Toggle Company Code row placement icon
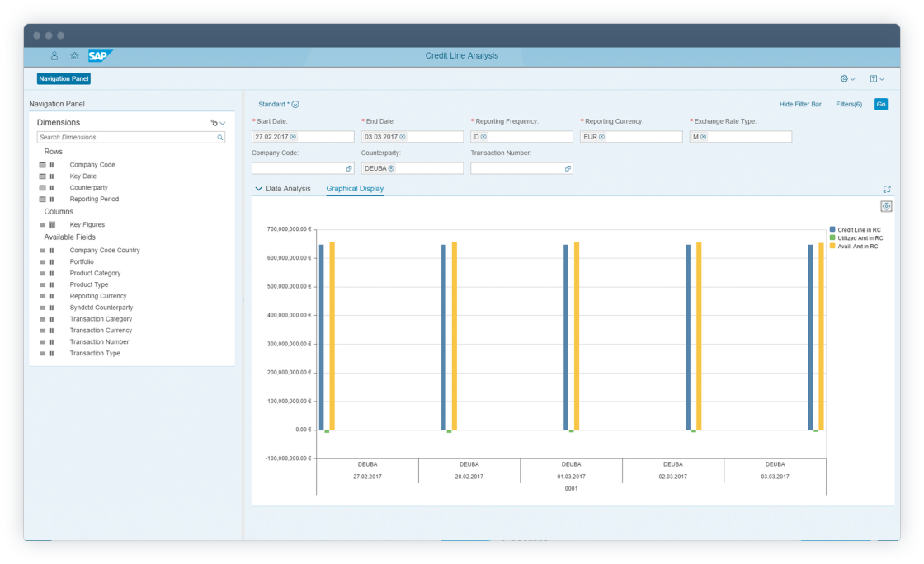 click(x=43, y=165)
